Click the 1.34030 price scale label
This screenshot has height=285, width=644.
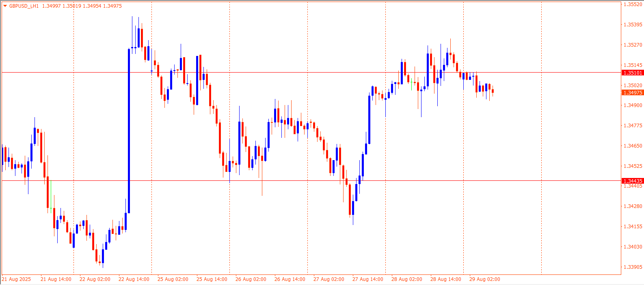click(x=633, y=247)
